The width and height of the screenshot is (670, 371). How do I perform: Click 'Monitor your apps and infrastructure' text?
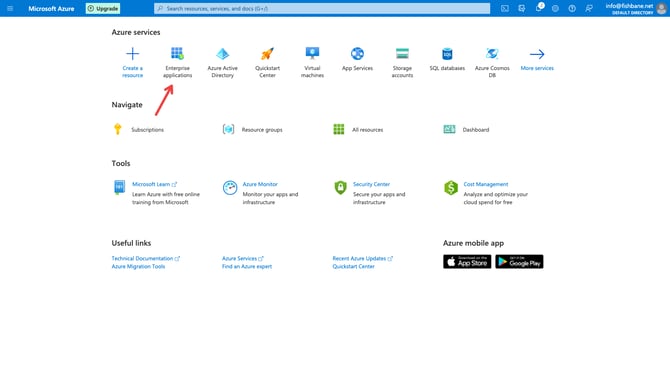pos(270,198)
